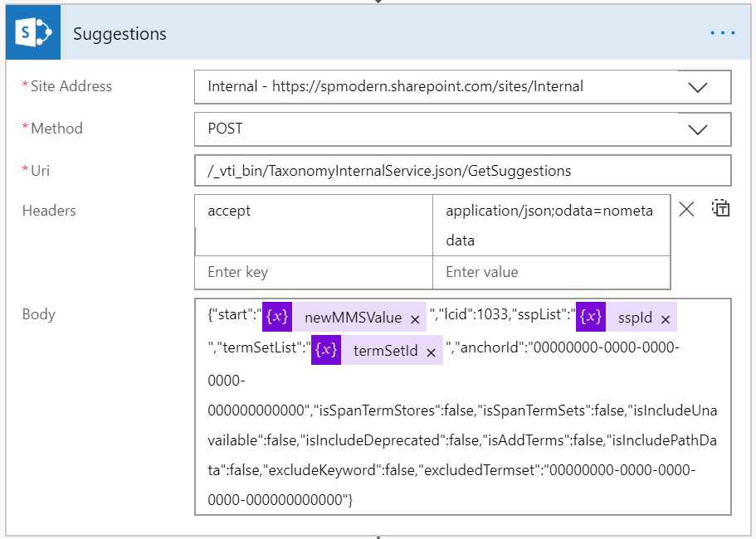The image size is (756, 539).
Task: Click the Method label
Action: [56, 129]
